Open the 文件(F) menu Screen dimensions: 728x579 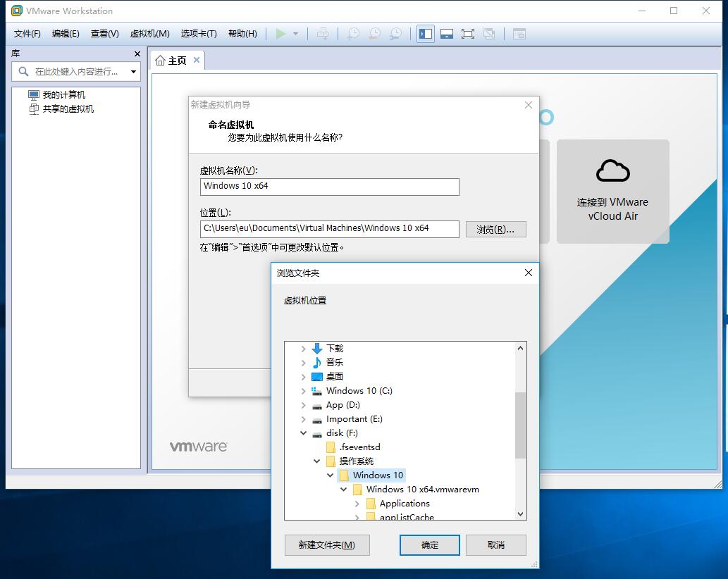click(x=27, y=34)
